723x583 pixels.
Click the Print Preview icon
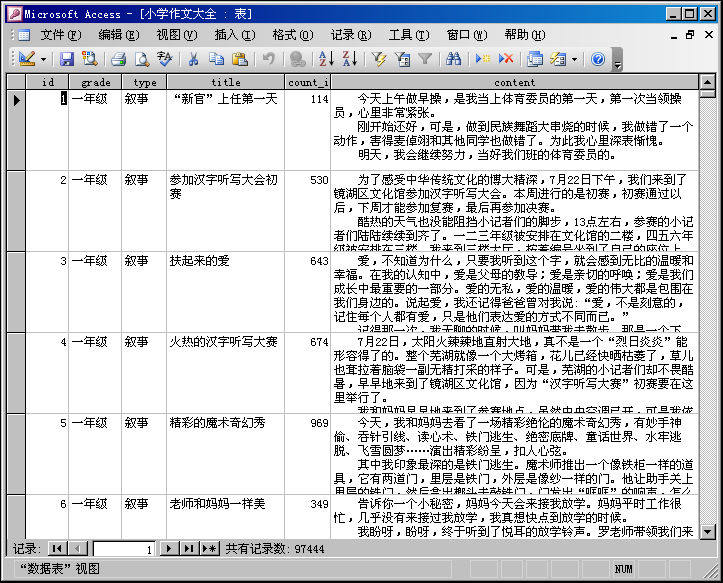point(142,59)
